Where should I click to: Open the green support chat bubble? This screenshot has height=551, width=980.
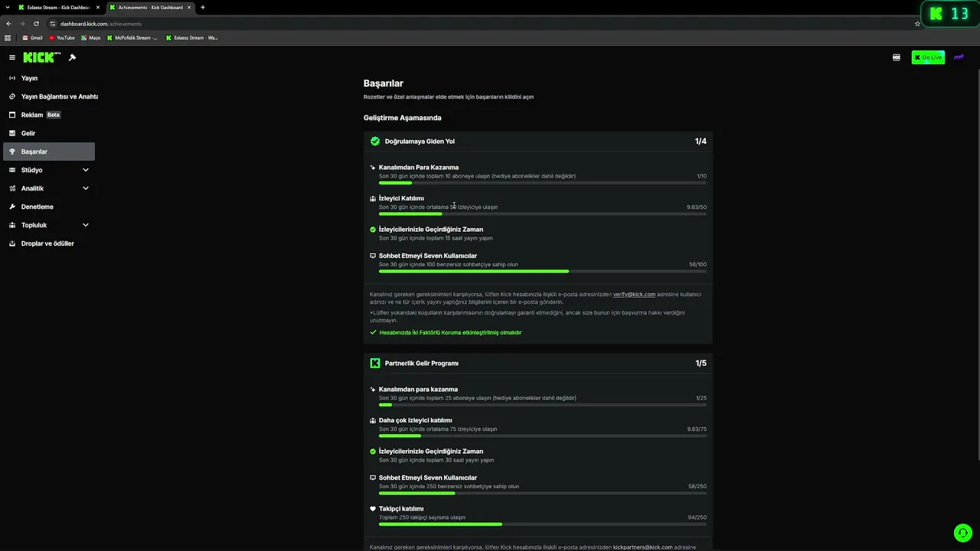pos(962,533)
